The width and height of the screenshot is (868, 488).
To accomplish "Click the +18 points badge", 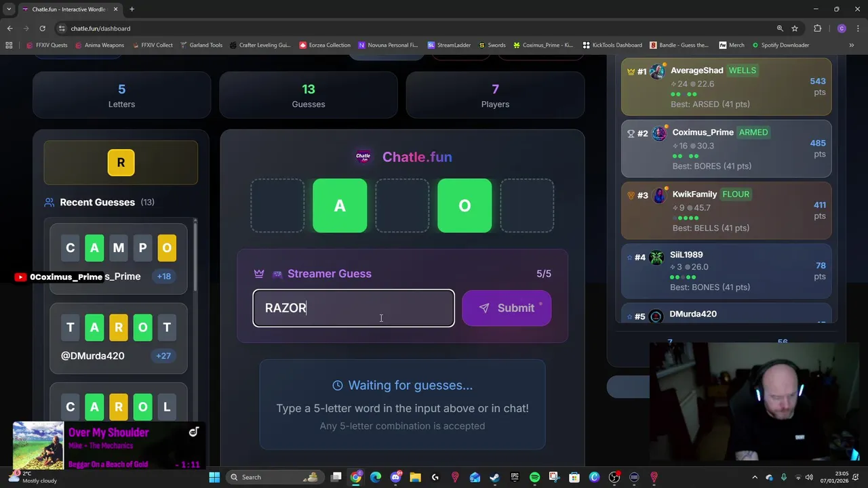I will click(163, 276).
